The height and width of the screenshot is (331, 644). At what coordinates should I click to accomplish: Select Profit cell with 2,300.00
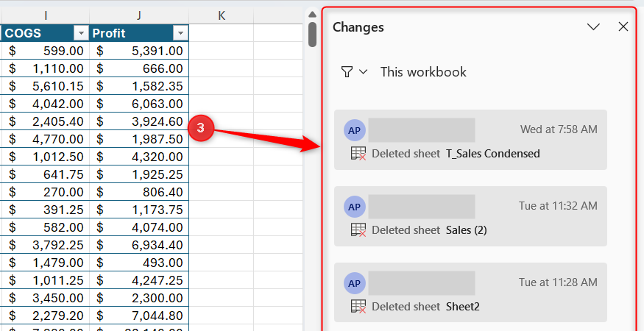tap(139, 298)
